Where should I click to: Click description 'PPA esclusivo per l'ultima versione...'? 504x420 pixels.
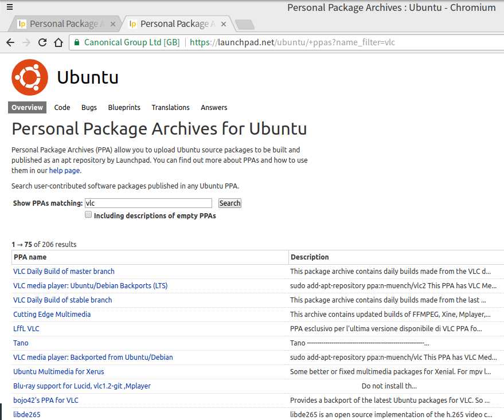point(386,328)
